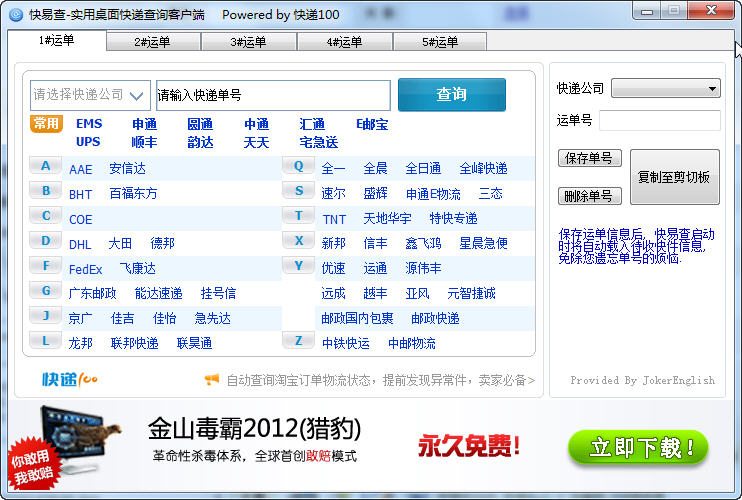Screen dimensions: 742x500
Task: Select 全峰快递 courier
Action: tap(483, 168)
